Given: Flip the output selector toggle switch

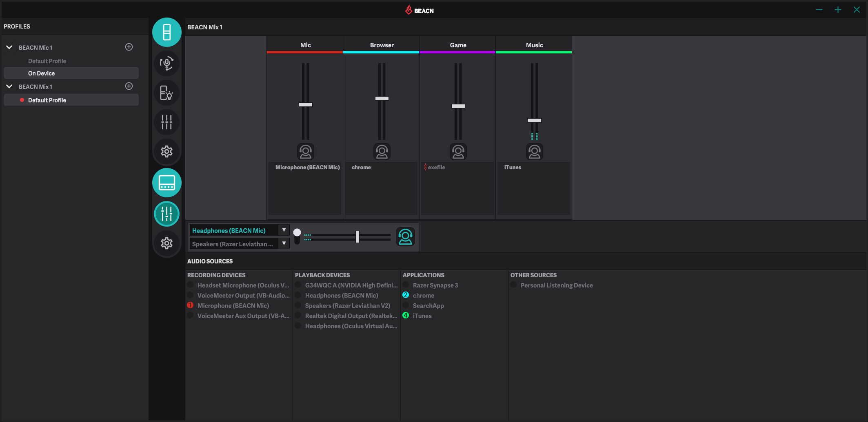Looking at the screenshot, I should coord(297,236).
